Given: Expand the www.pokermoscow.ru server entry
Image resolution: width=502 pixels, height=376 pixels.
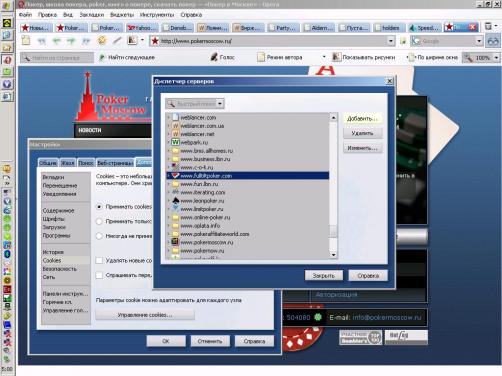Looking at the screenshot, I should point(169,242).
